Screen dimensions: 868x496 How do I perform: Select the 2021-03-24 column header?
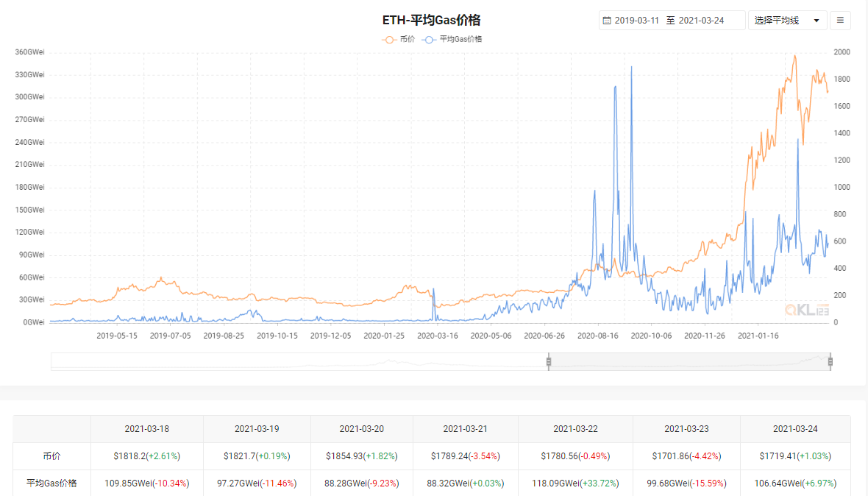[795, 429]
